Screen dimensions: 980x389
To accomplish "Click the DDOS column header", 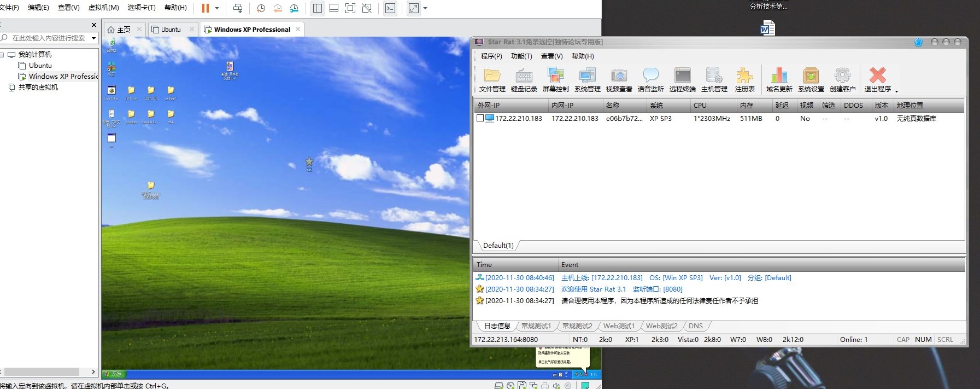I will coord(855,105).
